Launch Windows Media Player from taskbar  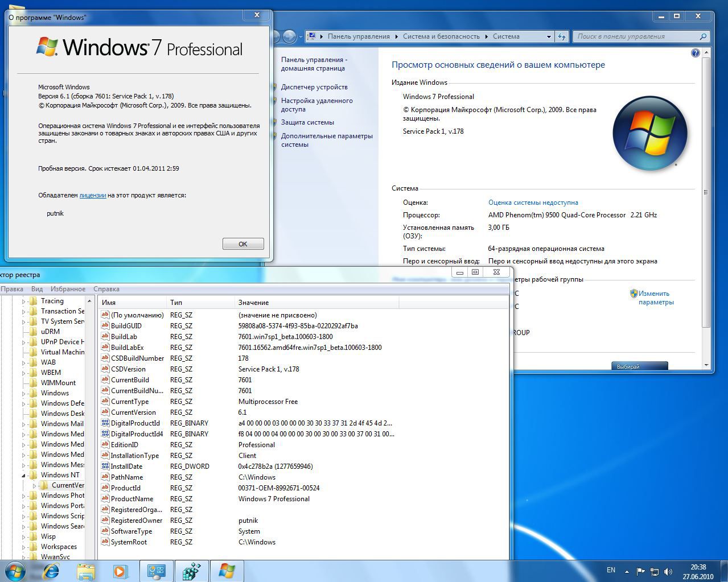[x=120, y=571]
